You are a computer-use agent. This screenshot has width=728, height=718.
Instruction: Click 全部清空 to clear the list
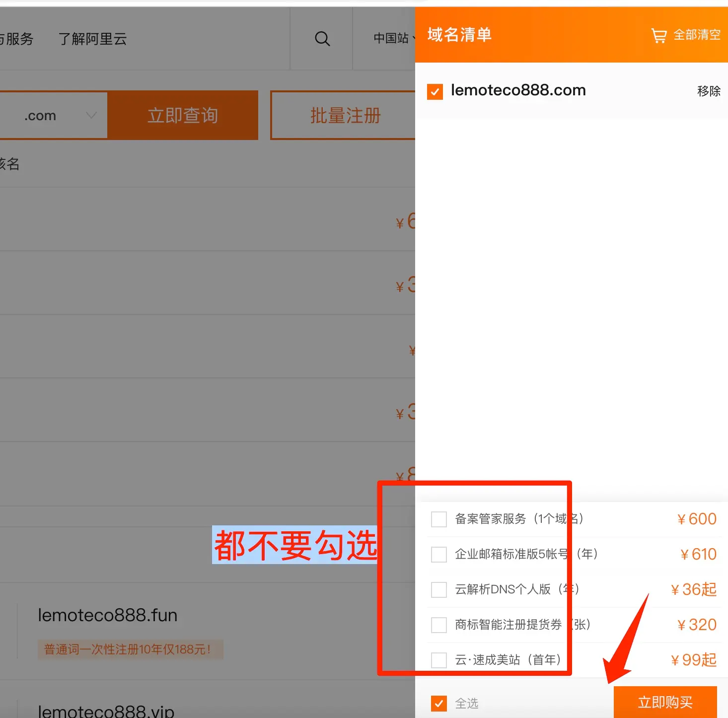point(696,35)
